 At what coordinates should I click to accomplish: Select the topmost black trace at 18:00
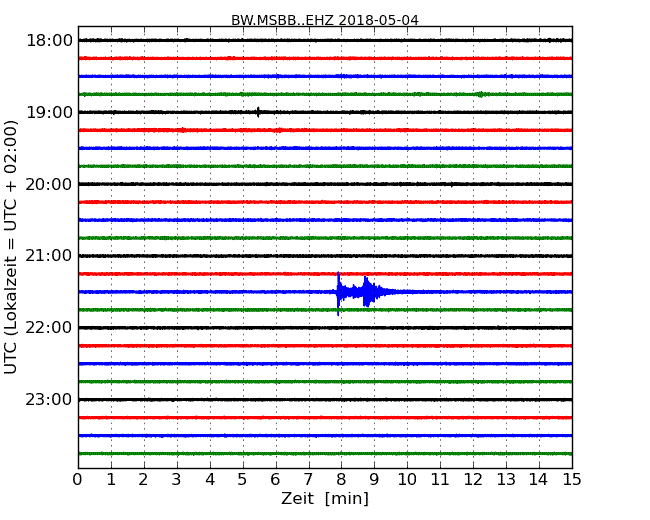pyautogui.click(x=325, y=40)
